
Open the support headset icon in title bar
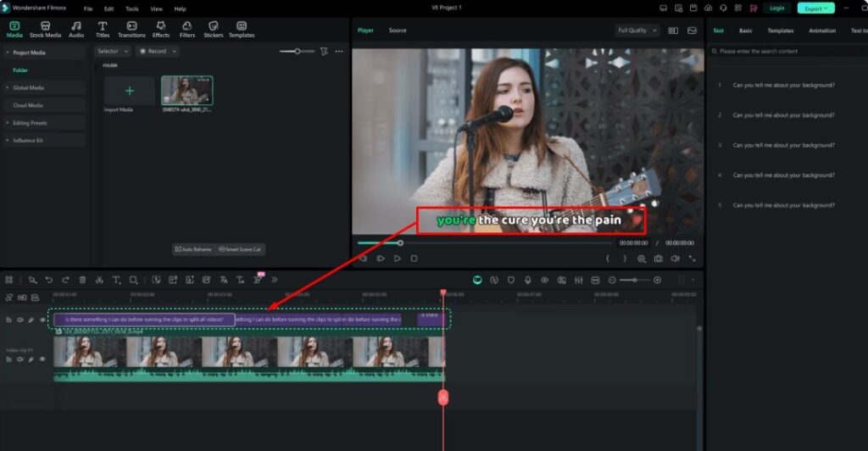723,8
